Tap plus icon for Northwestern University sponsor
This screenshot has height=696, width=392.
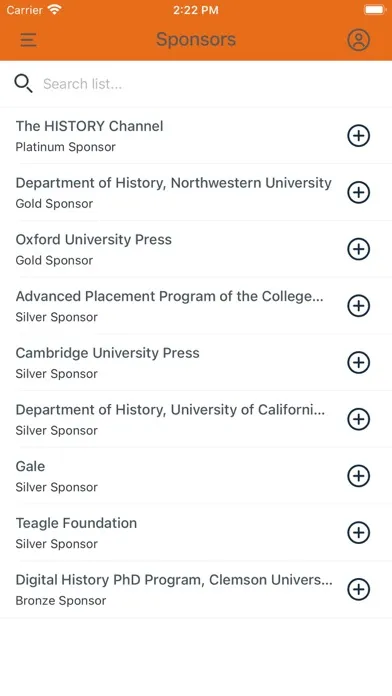click(358, 192)
